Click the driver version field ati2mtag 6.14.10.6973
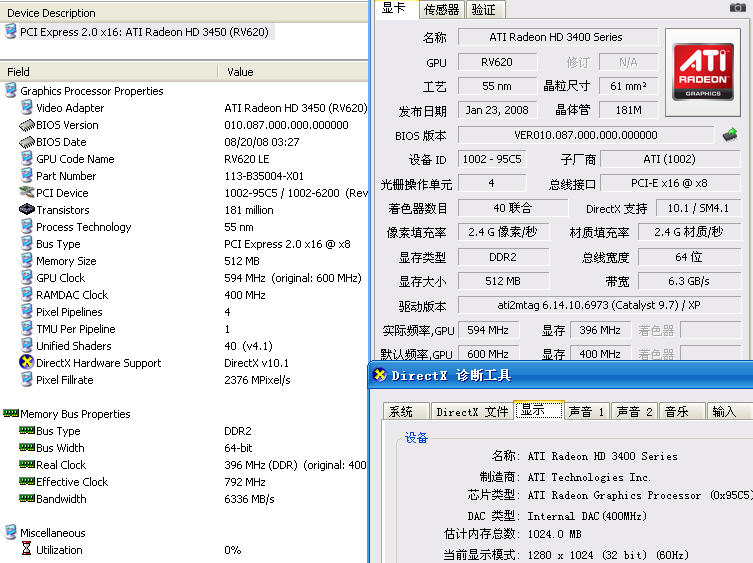 (x=599, y=305)
